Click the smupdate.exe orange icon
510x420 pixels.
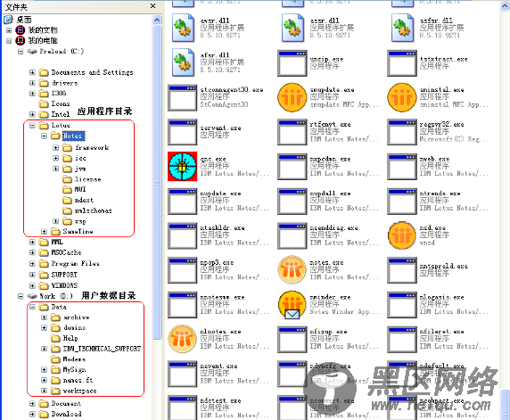pyautogui.click(x=292, y=97)
